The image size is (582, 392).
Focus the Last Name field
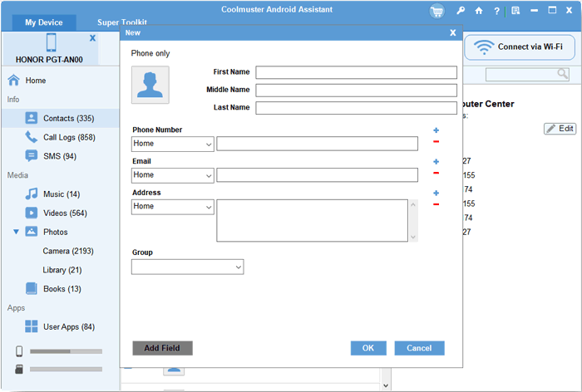pyautogui.click(x=356, y=108)
